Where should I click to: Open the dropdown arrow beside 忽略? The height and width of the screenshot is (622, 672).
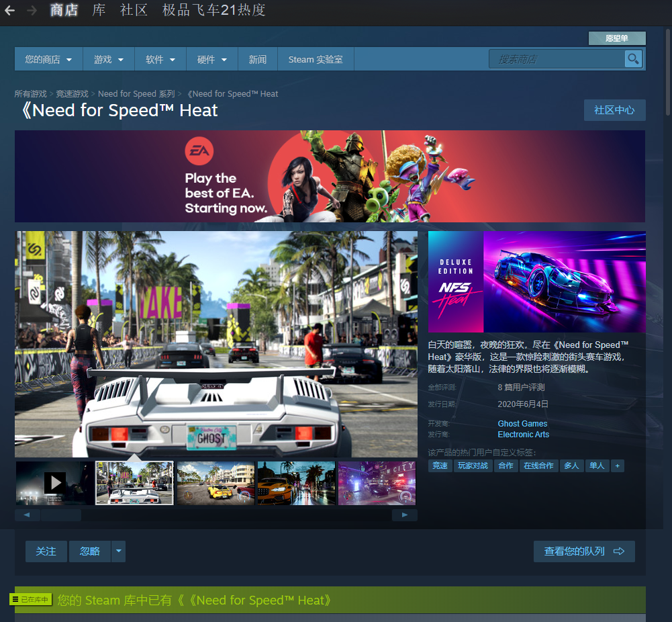click(x=119, y=551)
